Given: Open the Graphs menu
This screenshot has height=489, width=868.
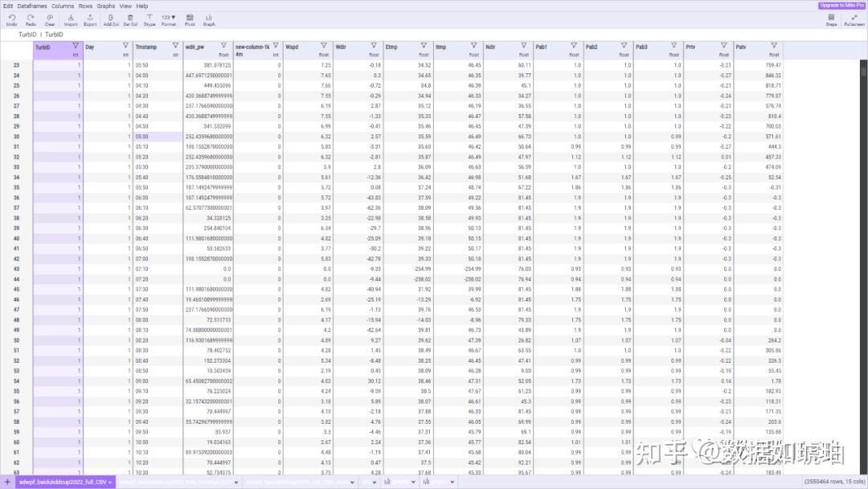Looking at the screenshot, I should 105,6.
